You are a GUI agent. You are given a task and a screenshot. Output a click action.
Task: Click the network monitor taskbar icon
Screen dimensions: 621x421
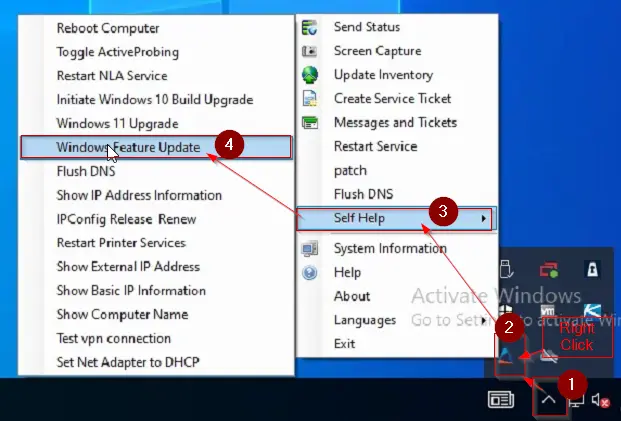[576, 401]
